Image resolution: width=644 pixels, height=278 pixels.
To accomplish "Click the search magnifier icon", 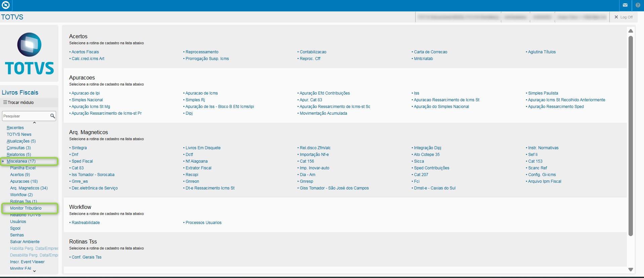I will [52, 116].
